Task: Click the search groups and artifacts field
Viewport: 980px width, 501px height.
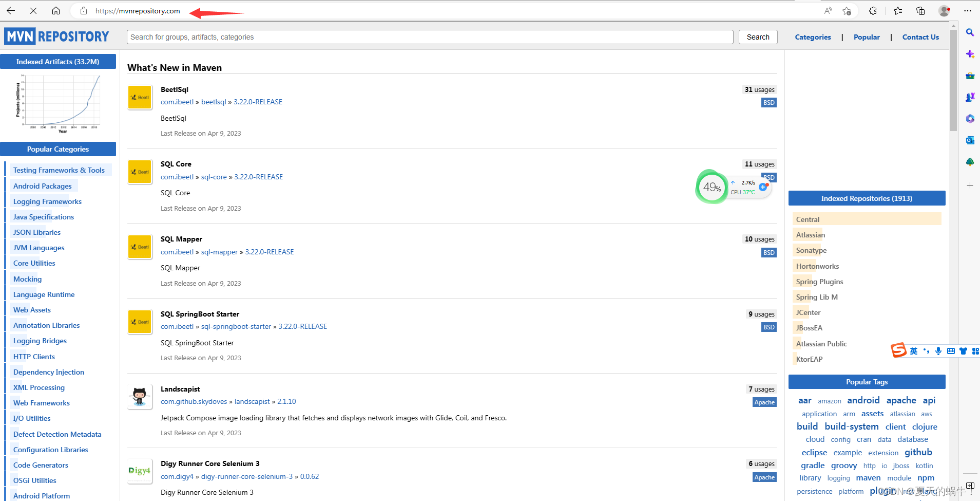Action: click(430, 37)
